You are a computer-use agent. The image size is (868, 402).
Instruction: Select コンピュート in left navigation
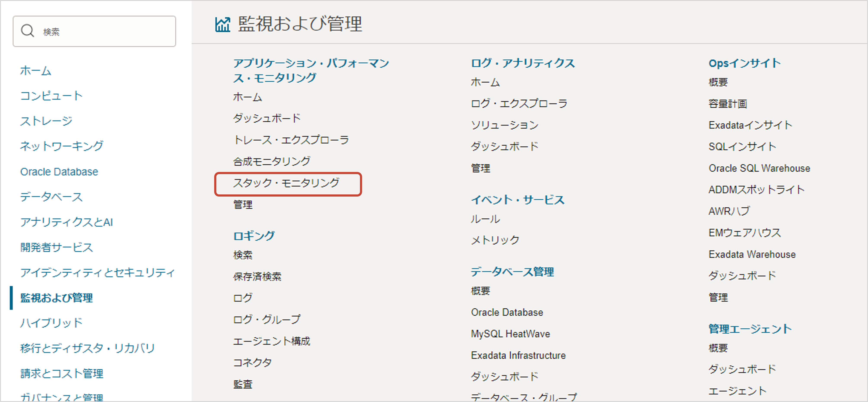point(51,96)
